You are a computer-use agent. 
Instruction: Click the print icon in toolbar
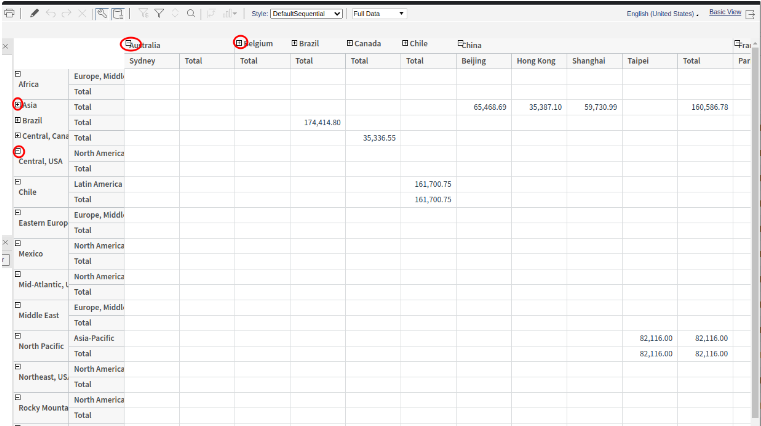click(9, 14)
